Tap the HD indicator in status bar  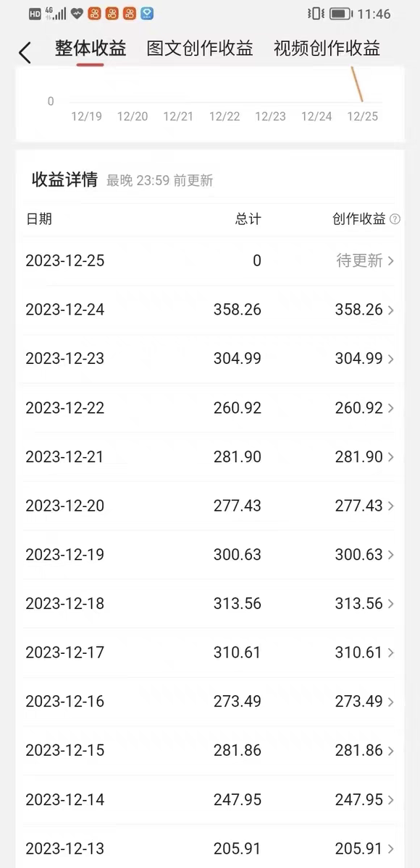[35, 14]
